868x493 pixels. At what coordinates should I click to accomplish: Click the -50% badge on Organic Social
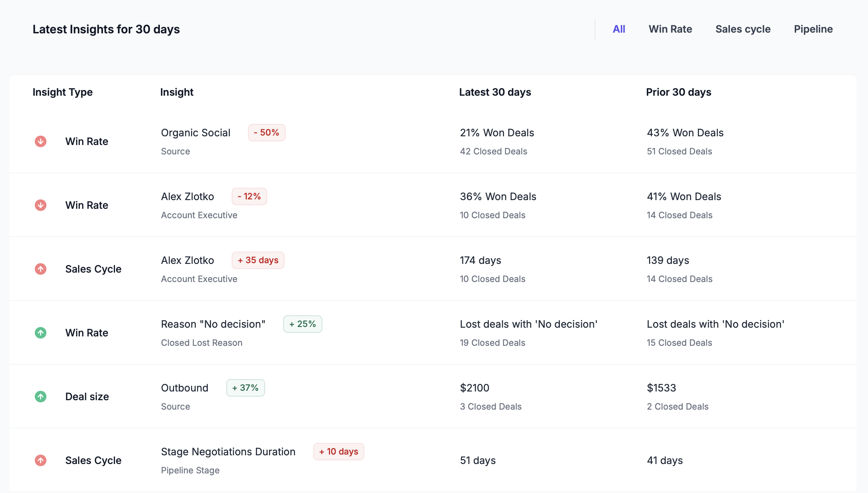pyautogui.click(x=266, y=133)
